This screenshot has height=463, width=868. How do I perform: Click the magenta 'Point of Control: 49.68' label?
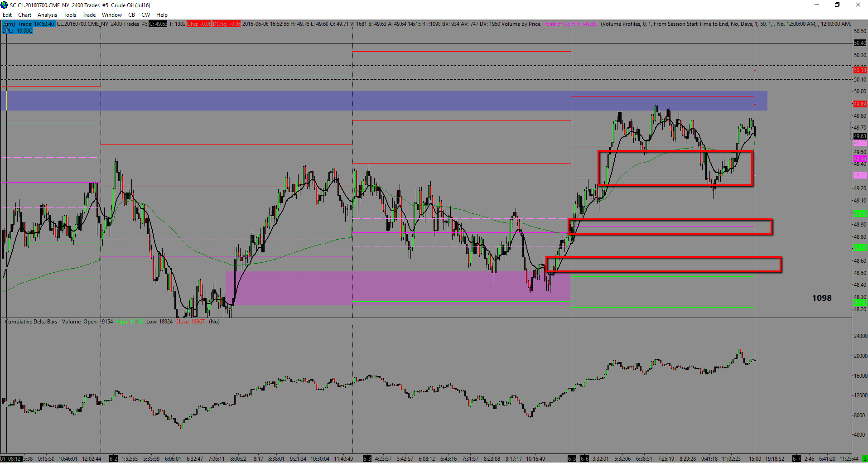coord(570,24)
